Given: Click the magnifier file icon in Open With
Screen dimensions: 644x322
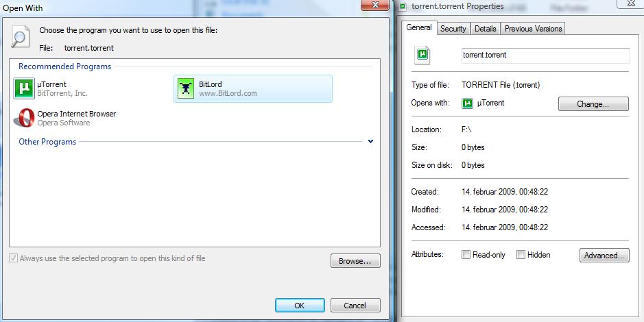Looking at the screenshot, I should pyautogui.click(x=21, y=36).
